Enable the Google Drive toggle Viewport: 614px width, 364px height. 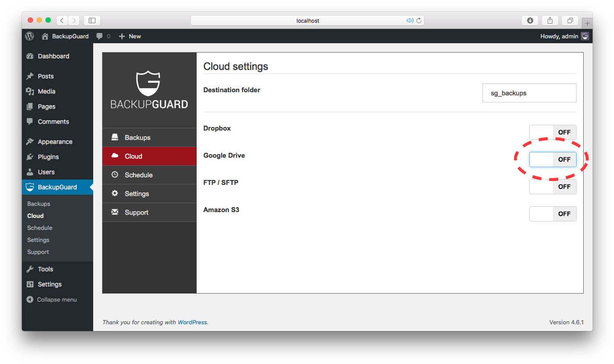[x=553, y=160]
